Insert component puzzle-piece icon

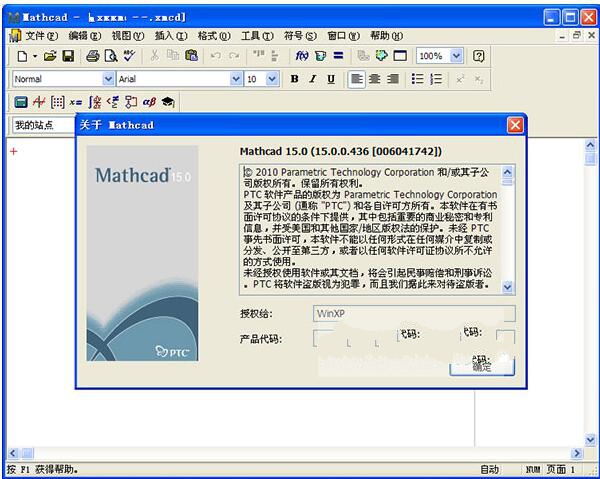pos(382,56)
